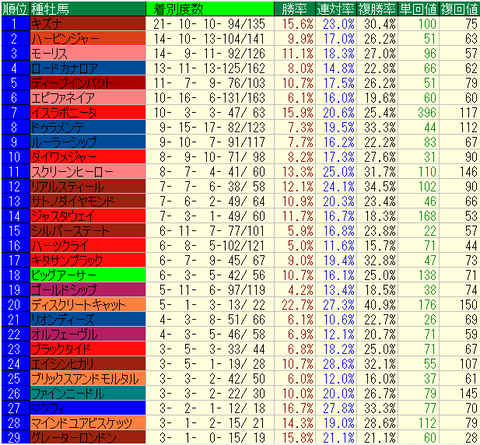Click 複勝率 15.7% for ハーツクライ

pyautogui.click(x=380, y=246)
